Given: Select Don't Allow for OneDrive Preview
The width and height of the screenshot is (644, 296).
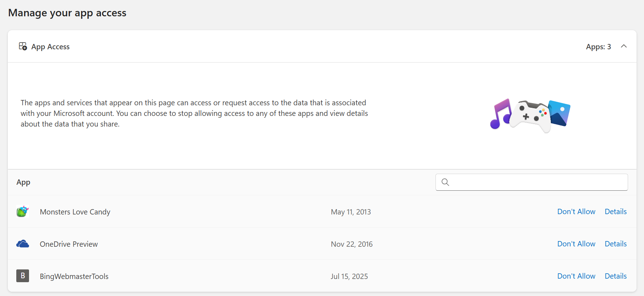Looking at the screenshot, I should click(x=576, y=244).
